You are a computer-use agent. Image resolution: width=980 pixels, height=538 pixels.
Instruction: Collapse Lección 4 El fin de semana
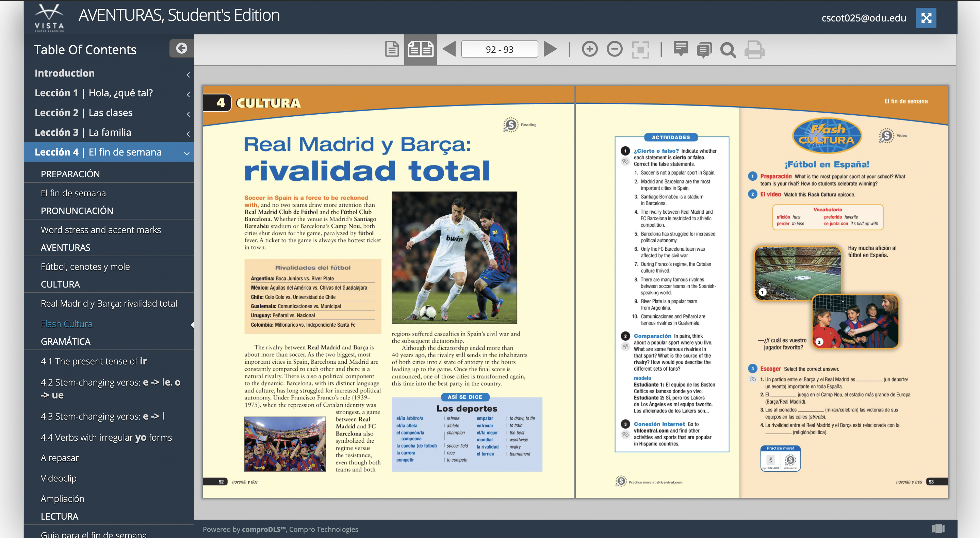click(109, 152)
